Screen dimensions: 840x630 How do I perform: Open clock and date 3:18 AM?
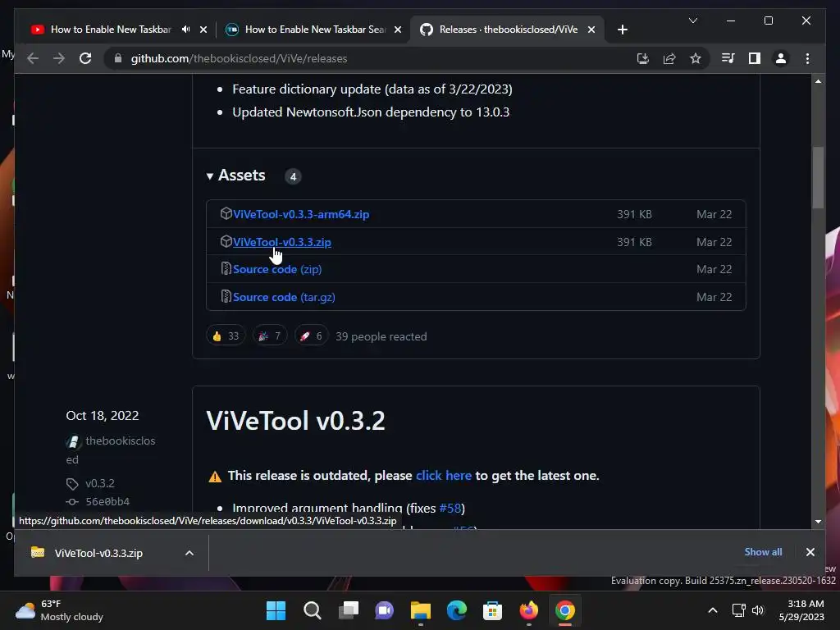(x=801, y=610)
